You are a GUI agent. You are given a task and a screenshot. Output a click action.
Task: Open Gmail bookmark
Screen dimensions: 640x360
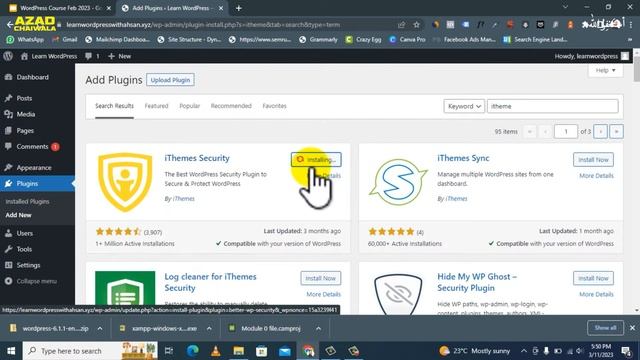65,40
